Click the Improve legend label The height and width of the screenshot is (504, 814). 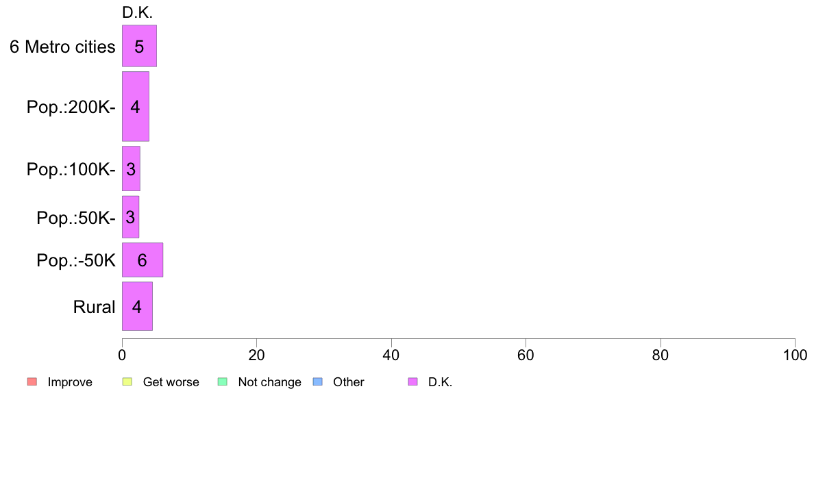click(x=70, y=382)
